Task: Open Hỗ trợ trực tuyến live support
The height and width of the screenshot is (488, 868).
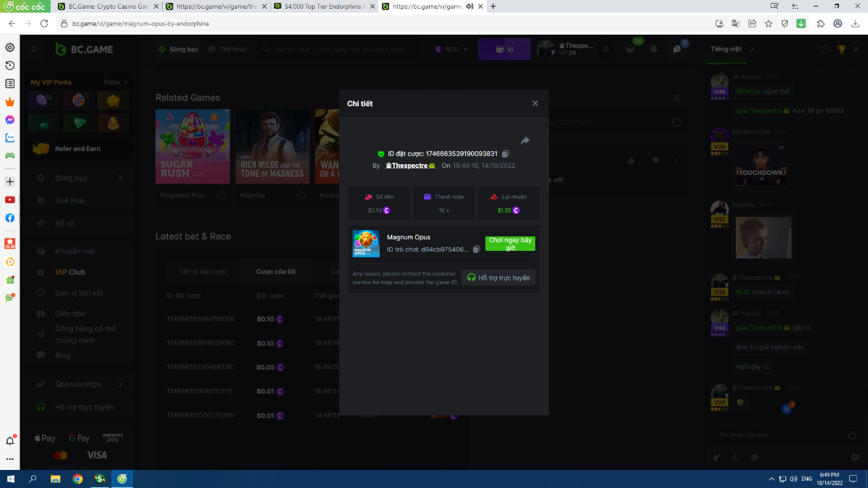Action: pyautogui.click(x=498, y=278)
